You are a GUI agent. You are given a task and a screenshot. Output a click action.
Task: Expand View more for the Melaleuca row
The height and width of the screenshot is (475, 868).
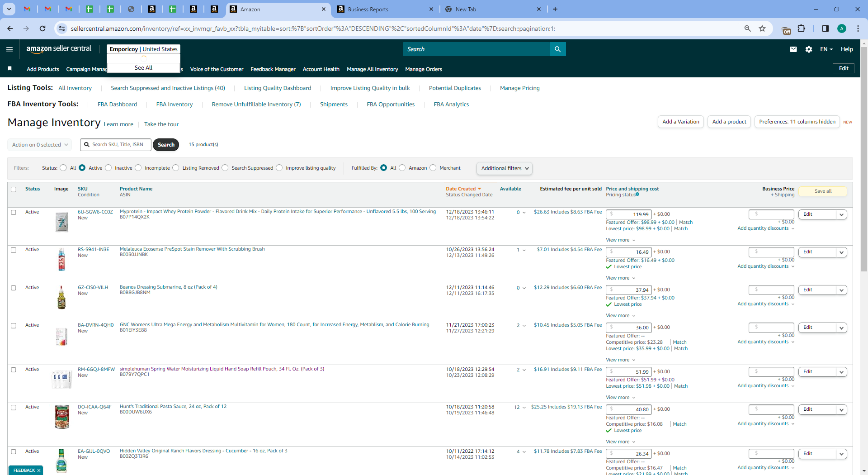[x=621, y=278]
